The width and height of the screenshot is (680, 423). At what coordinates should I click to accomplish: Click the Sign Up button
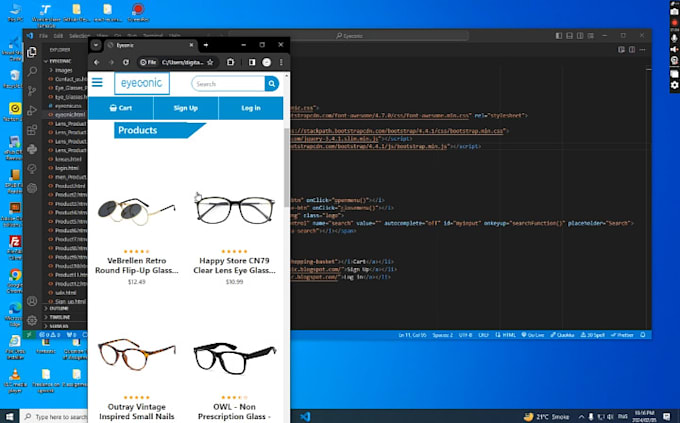(185, 107)
